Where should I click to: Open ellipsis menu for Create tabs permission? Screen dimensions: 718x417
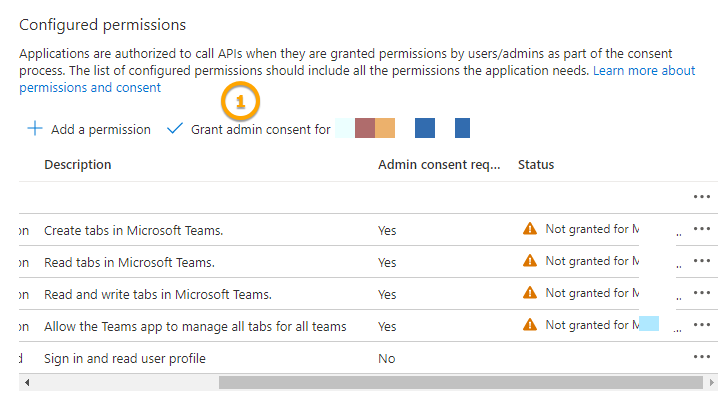click(x=701, y=229)
